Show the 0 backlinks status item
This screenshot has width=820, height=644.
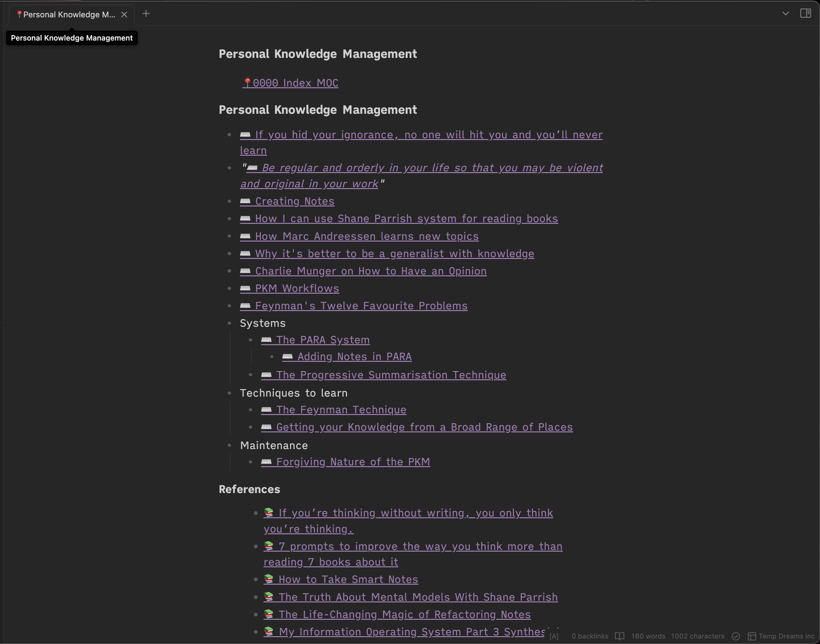(590, 636)
